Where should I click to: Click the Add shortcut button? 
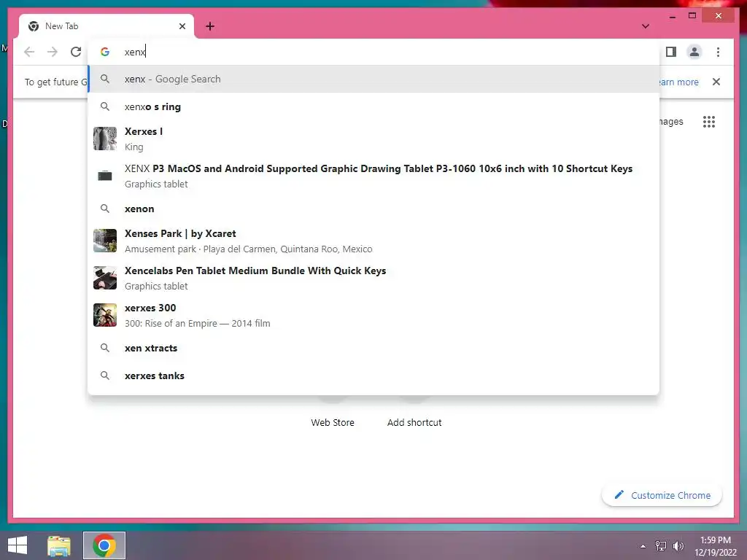(414, 422)
